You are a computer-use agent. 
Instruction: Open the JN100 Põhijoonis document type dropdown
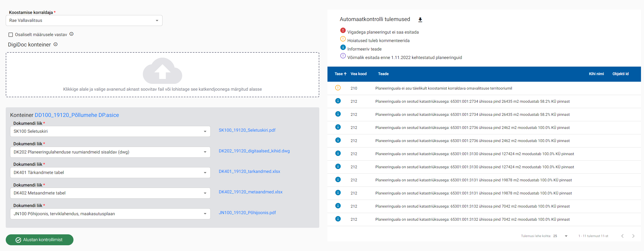(110, 214)
